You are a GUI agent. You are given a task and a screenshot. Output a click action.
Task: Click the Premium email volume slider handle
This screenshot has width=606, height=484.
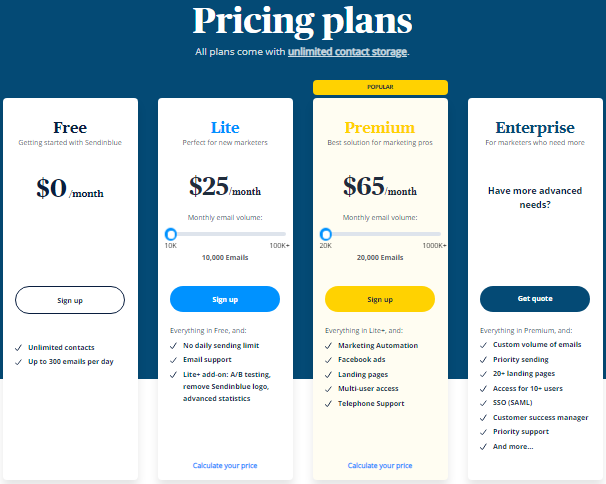point(326,234)
